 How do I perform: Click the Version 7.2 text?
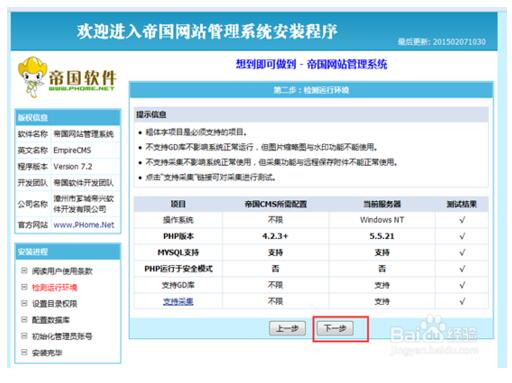click(x=73, y=167)
